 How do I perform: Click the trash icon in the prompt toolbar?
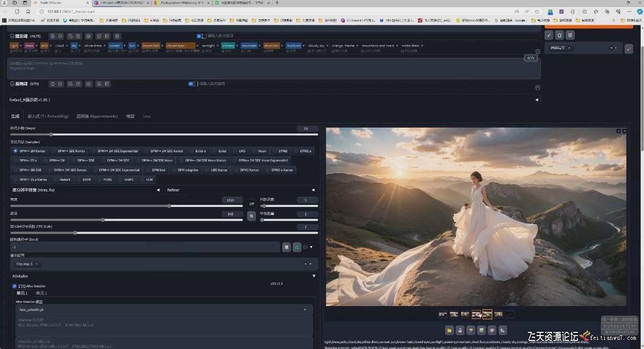(107, 36)
